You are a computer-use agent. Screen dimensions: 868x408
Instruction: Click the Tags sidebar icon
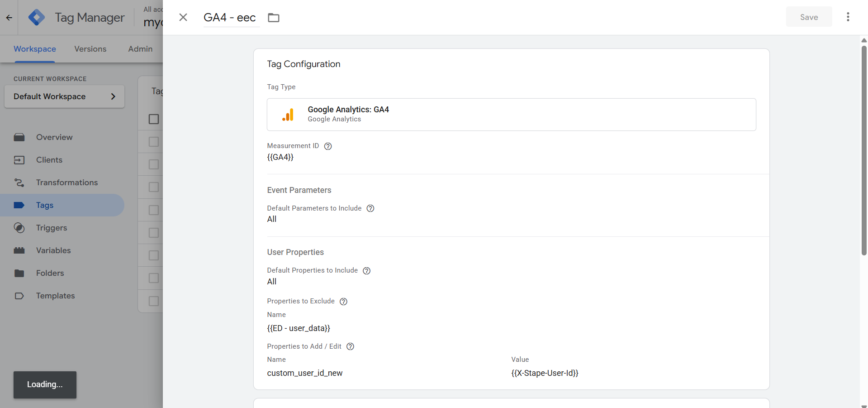pyautogui.click(x=19, y=205)
